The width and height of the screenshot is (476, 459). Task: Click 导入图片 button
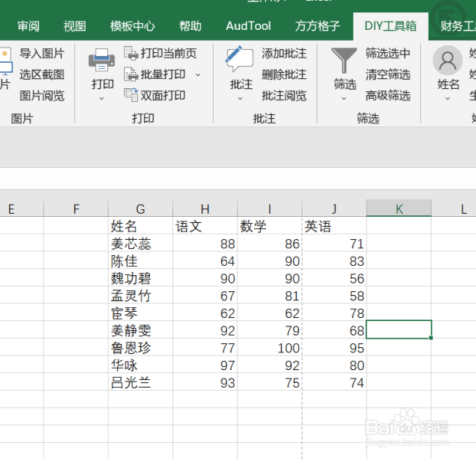[42, 53]
